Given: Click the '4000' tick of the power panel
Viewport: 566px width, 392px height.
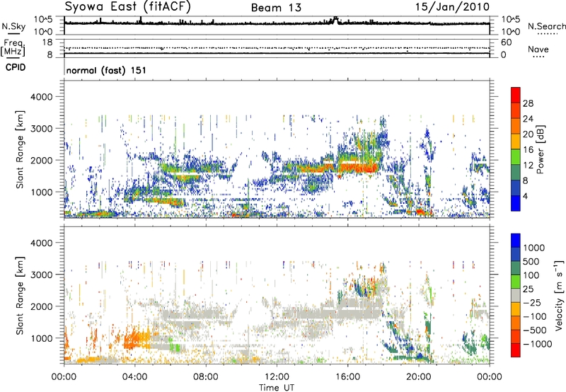Looking at the screenshot, I should coord(41,97).
